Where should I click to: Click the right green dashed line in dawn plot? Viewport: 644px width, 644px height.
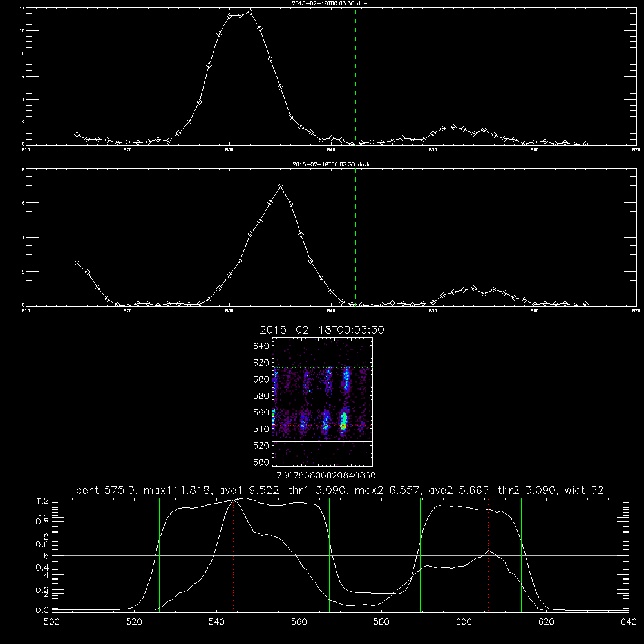click(355, 76)
